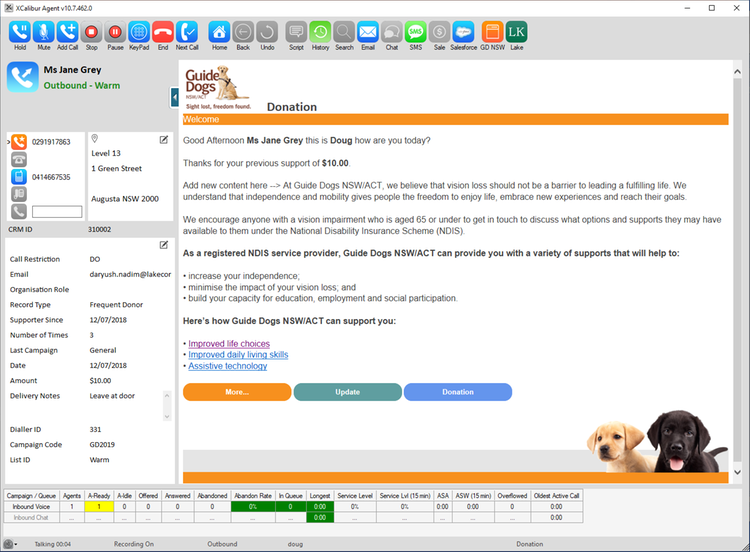Dial the home number 0291917863 icon

click(x=19, y=142)
